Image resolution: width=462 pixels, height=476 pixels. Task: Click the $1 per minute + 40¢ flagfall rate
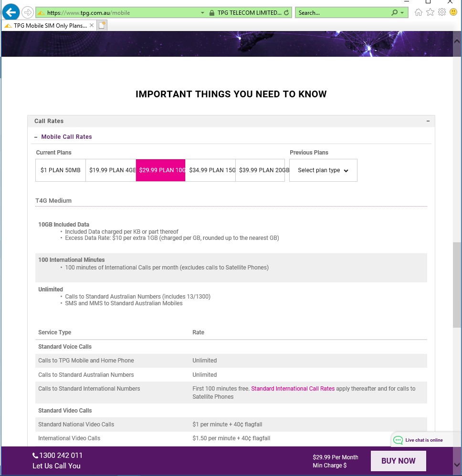[x=227, y=424]
